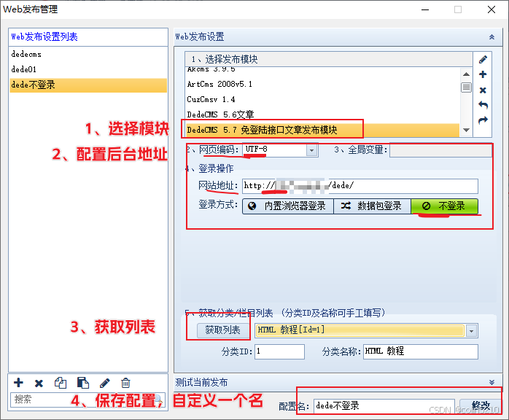509x420 pixels.
Task: Select 内置浏览器登录 login mode
Action: point(288,206)
